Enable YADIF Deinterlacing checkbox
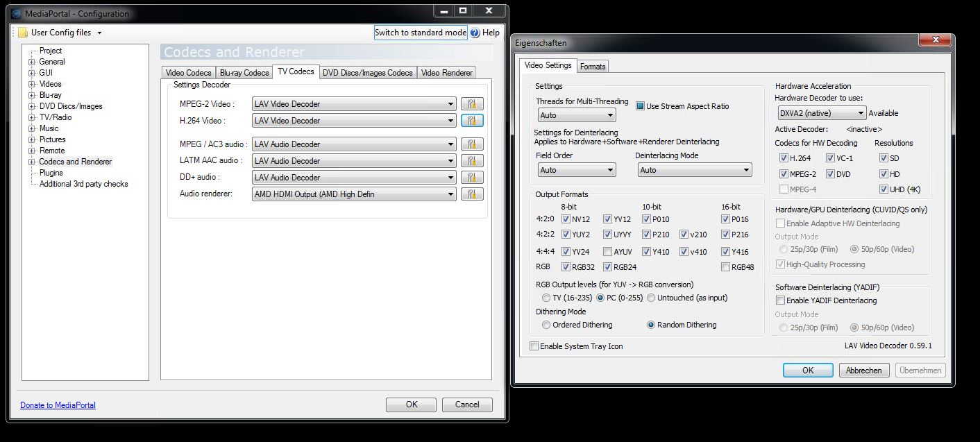 (x=781, y=300)
